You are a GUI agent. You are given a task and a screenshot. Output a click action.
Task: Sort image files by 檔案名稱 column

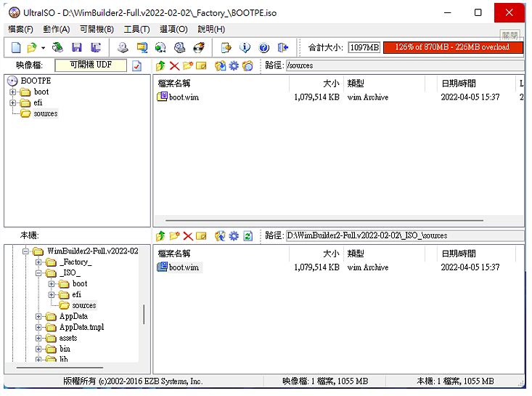(x=221, y=84)
